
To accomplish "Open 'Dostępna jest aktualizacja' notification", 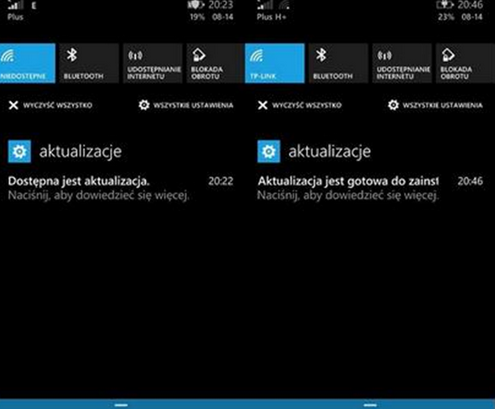I will (x=121, y=188).
